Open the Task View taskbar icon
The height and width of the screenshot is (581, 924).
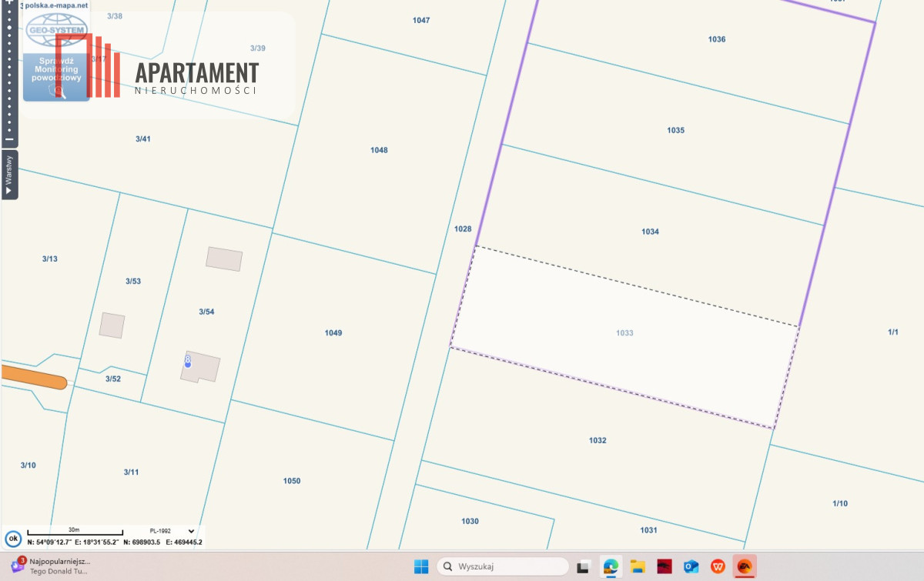(x=584, y=567)
